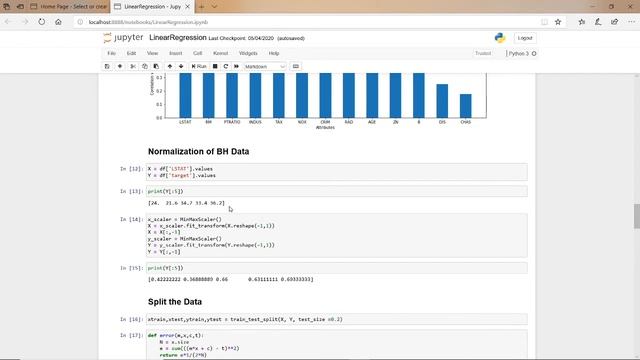Click the DIS bar in the chart
Screen dimensions: 640x360
pyautogui.click(x=442, y=101)
